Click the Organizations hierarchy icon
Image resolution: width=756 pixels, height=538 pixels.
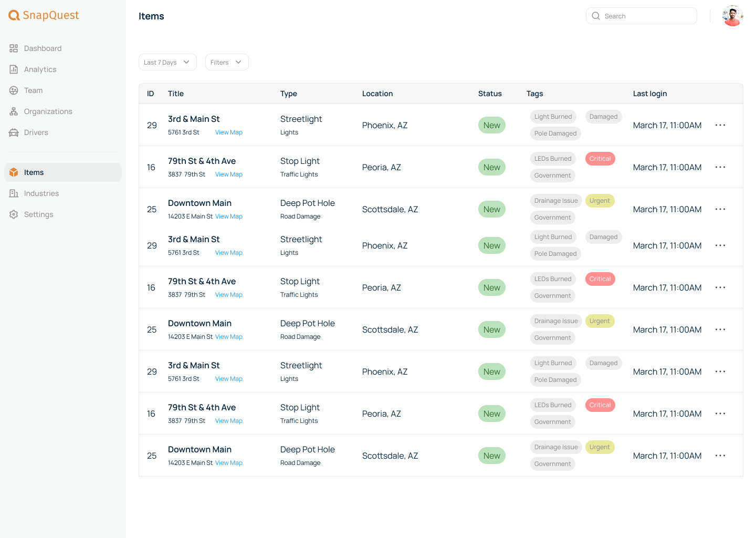tap(14, 111)
